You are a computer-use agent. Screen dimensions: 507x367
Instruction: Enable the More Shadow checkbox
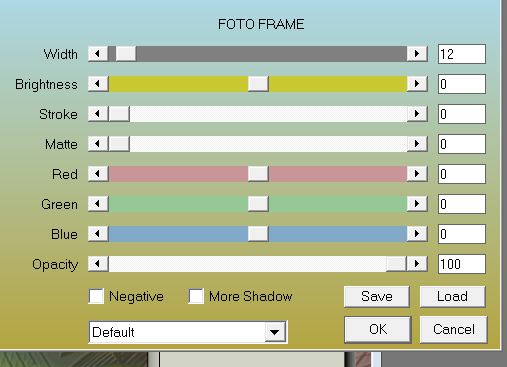point(196,296)
